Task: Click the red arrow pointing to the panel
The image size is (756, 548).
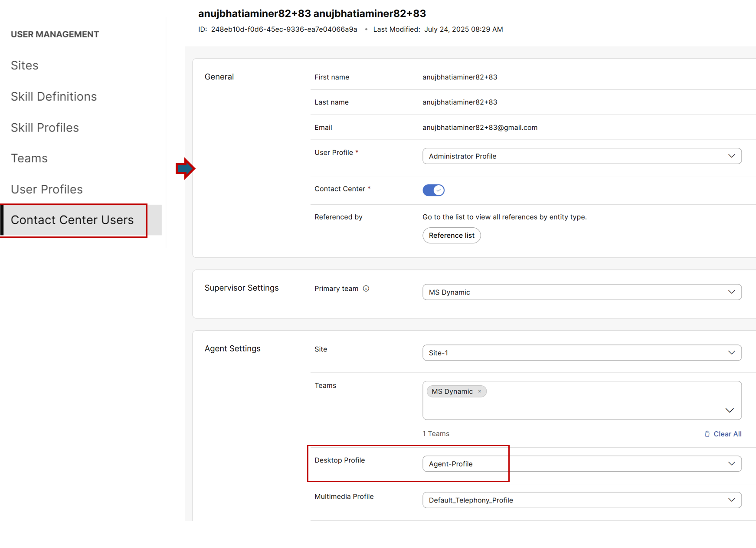Action: [185, 168]
